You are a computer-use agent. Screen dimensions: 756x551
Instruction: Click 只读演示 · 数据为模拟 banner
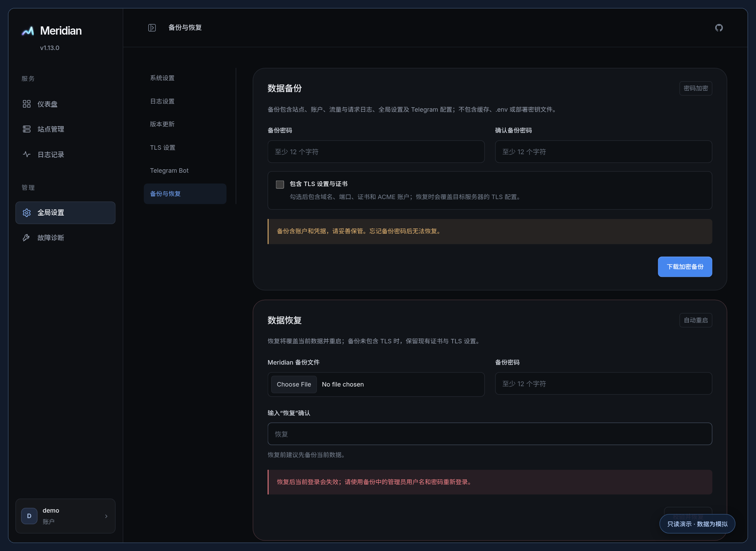pos(697,524)
